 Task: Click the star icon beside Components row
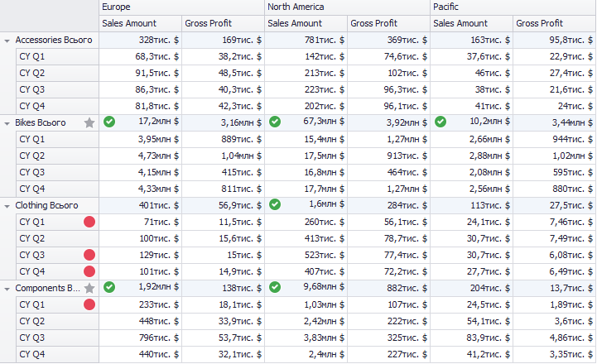(89, 289)
